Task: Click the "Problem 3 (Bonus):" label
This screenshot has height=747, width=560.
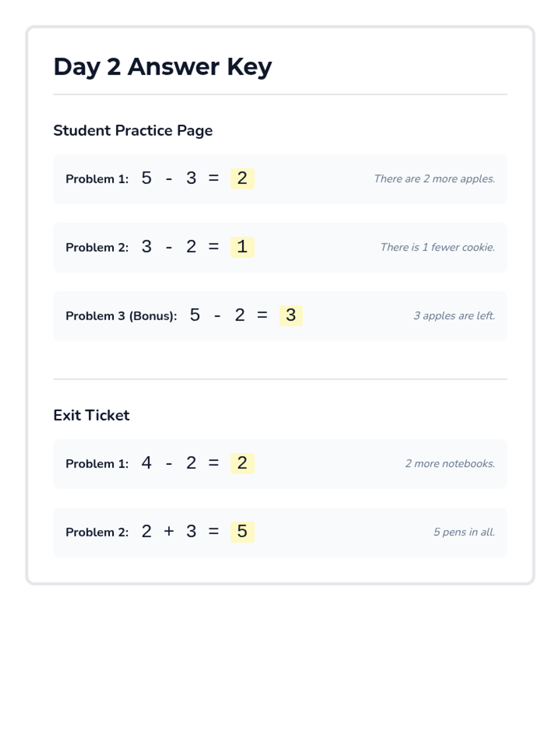Action: coord(121,316)
